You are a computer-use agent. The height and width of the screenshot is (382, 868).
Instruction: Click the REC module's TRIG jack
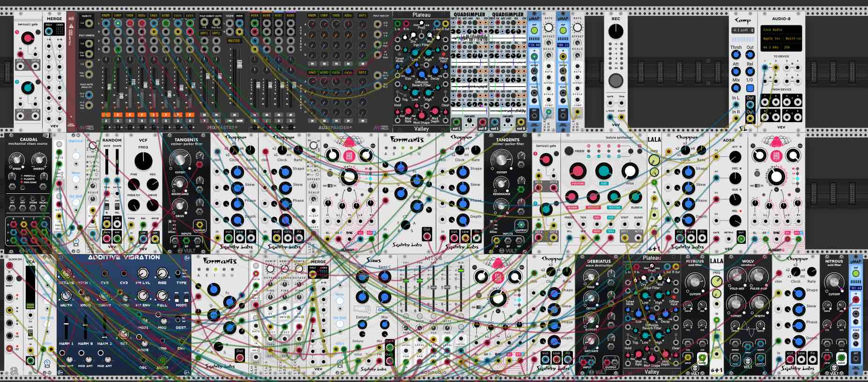pyautogui.click(x=622, y=103)
